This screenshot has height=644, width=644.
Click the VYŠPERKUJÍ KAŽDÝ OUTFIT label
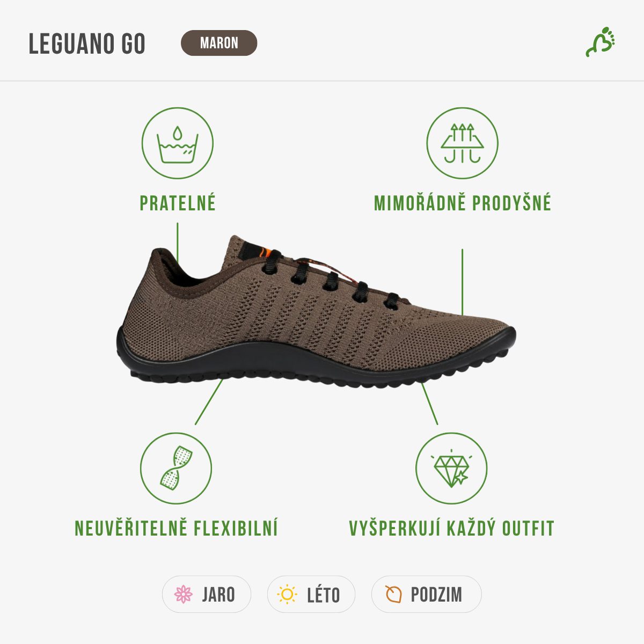pos(451,528)
